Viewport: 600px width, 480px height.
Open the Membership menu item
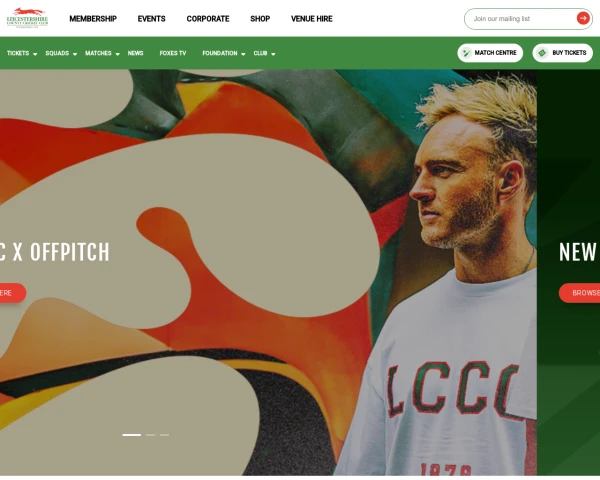(93, 19)
